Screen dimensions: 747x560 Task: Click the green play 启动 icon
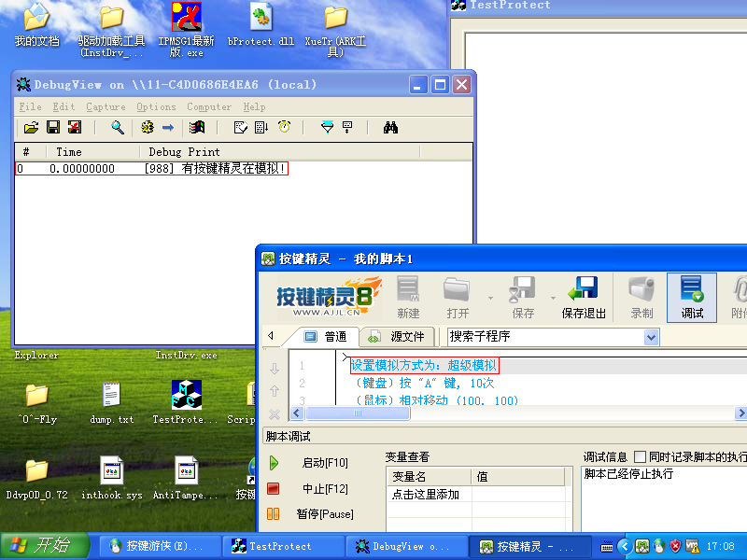pyautogui.click(x=274, y=463)
